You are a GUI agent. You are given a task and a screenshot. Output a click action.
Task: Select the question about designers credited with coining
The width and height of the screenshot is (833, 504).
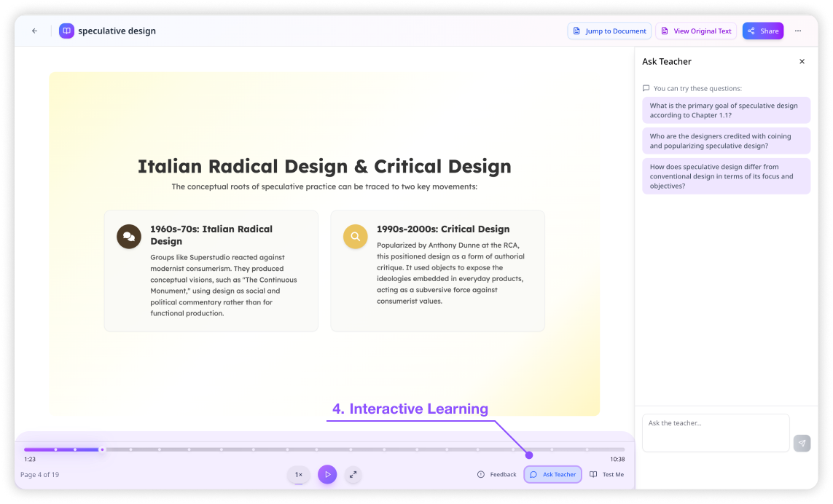click(x=726, y=141)
